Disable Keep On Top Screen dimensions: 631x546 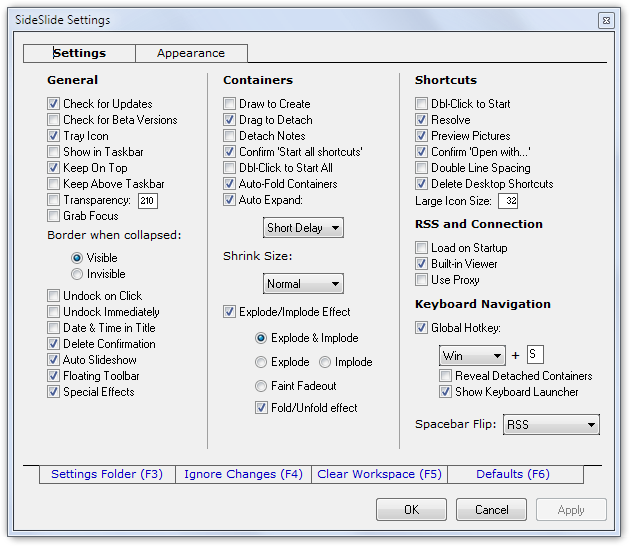click(53, 168)
